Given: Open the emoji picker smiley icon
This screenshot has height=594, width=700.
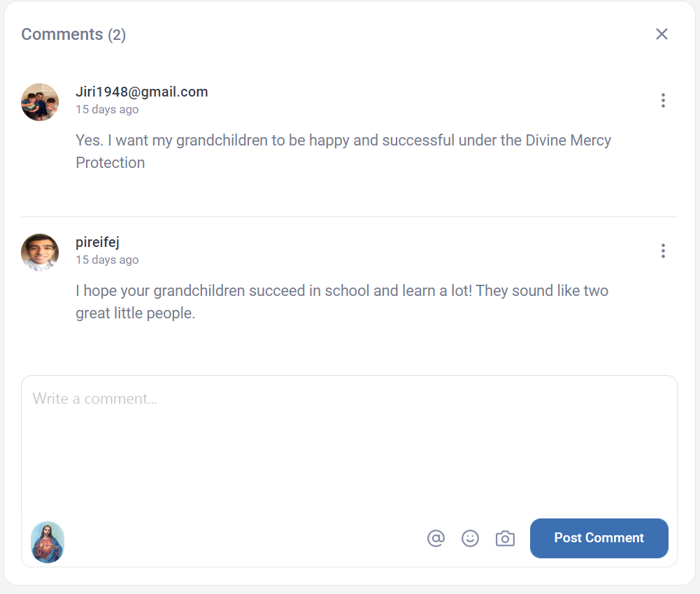Looking at the screenshot, I should point(470,538).
